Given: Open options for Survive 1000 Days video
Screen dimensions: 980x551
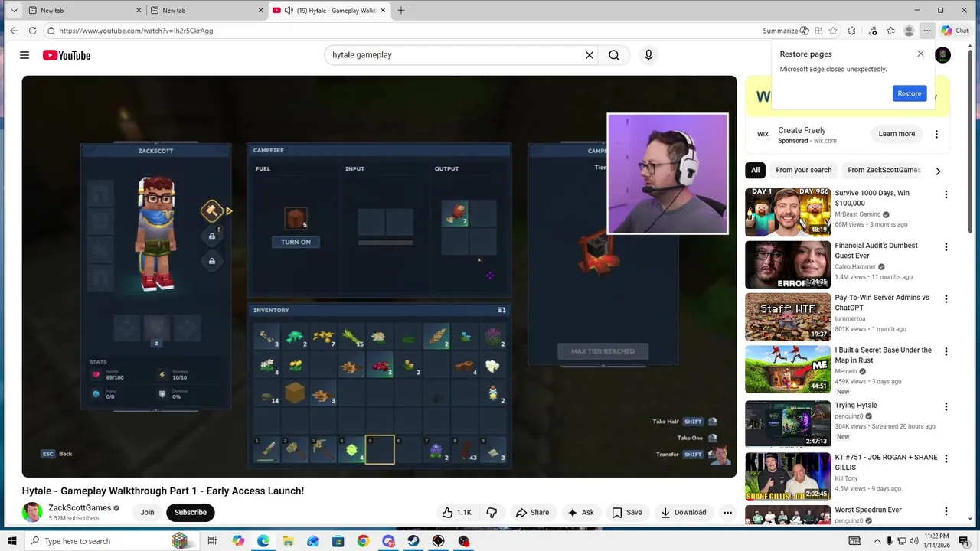Looking at the screenshot, I should click(946, 194).
